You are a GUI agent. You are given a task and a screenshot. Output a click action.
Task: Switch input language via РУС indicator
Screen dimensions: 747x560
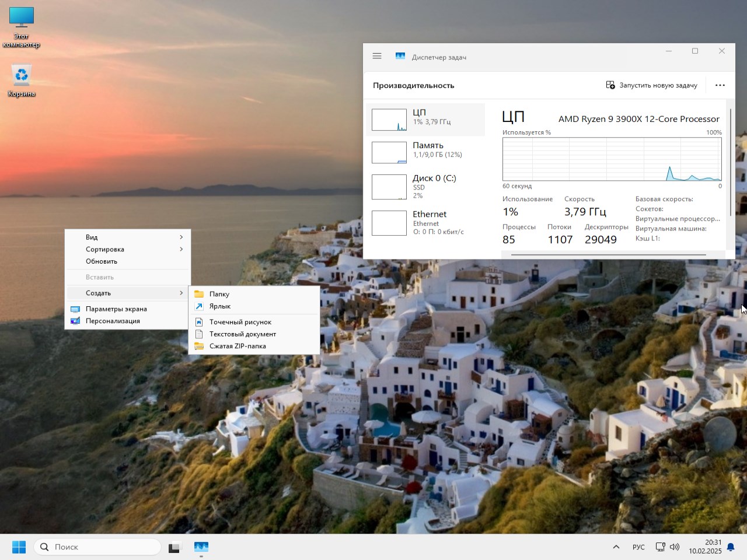[x=638, y=547]
